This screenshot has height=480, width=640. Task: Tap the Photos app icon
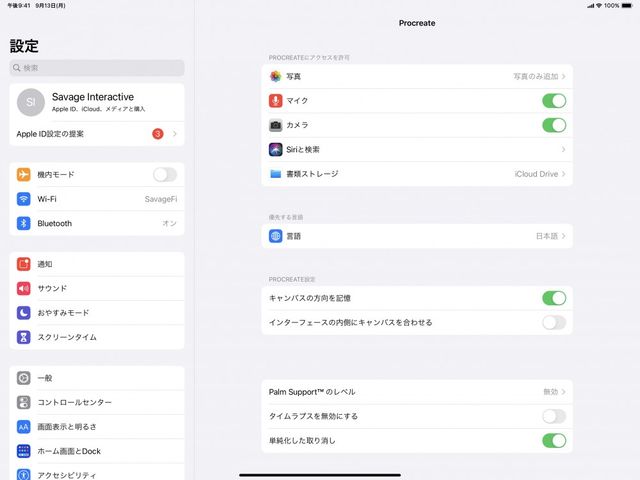pos(276,76)
